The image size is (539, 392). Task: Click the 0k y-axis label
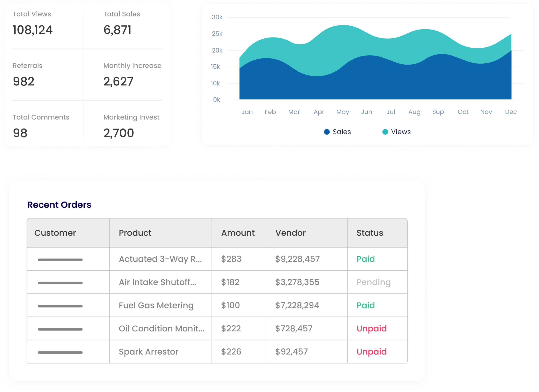click(x=216, y=100)
